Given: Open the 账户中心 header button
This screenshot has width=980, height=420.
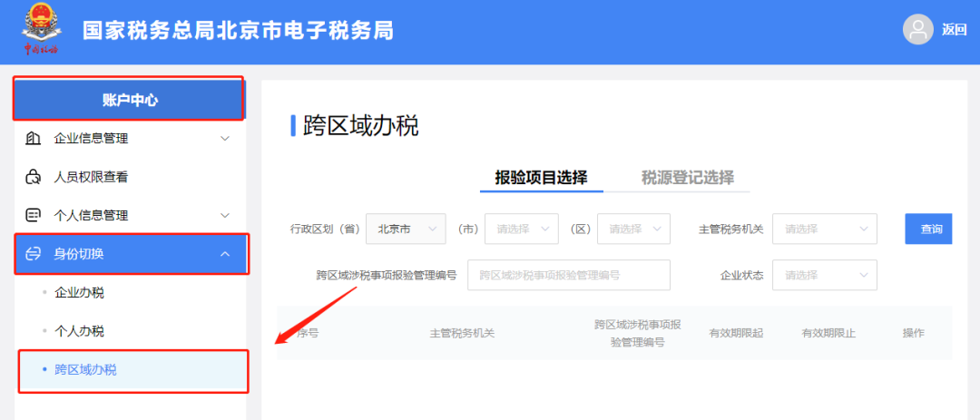Looking at the screenshot, I should pos(130,100).
